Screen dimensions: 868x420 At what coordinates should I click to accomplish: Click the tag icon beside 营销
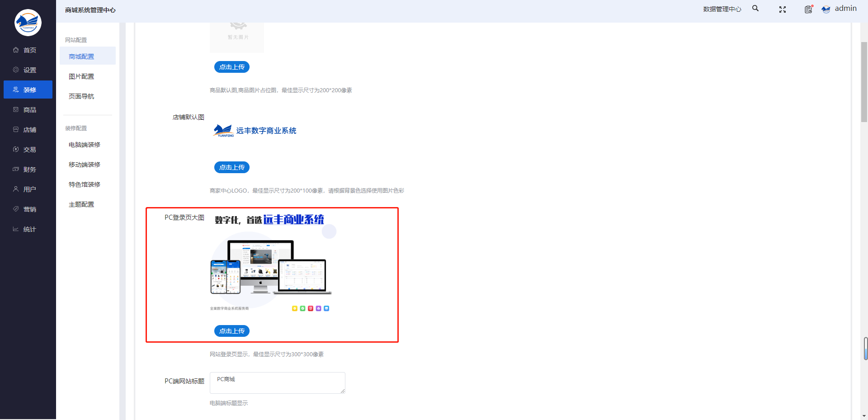click(x=16, y=209)
